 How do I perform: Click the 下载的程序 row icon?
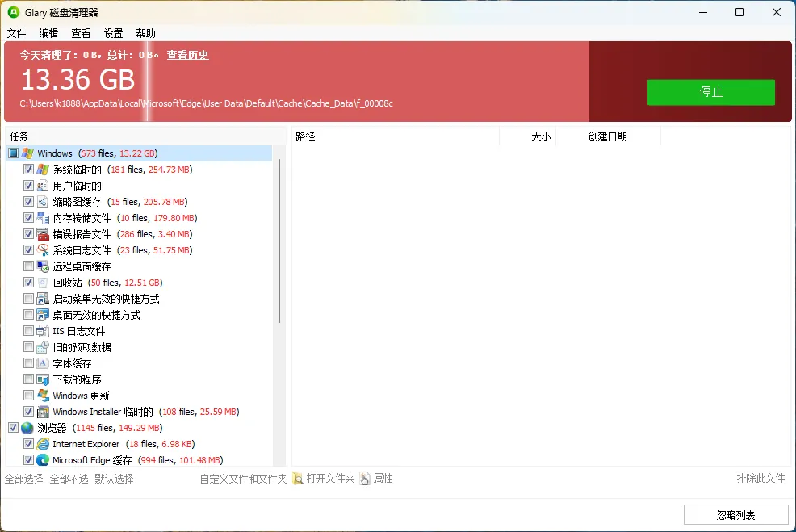pos(43,379)
